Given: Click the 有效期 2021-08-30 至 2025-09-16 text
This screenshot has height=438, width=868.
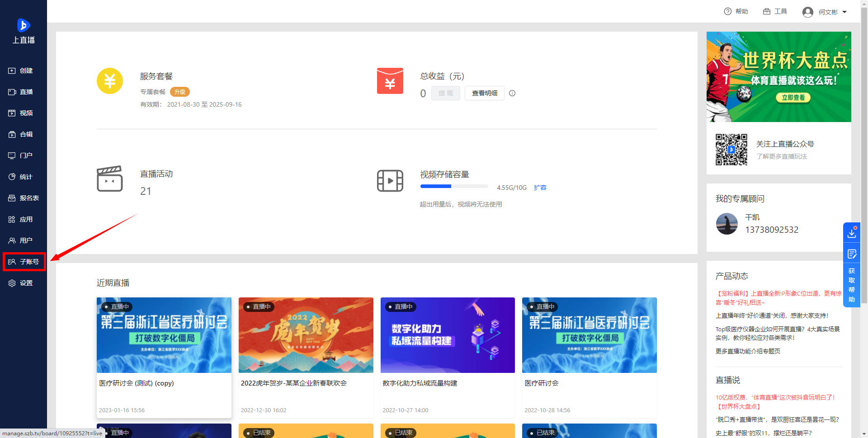Looking at the screenshot, I should pos(191,104).
